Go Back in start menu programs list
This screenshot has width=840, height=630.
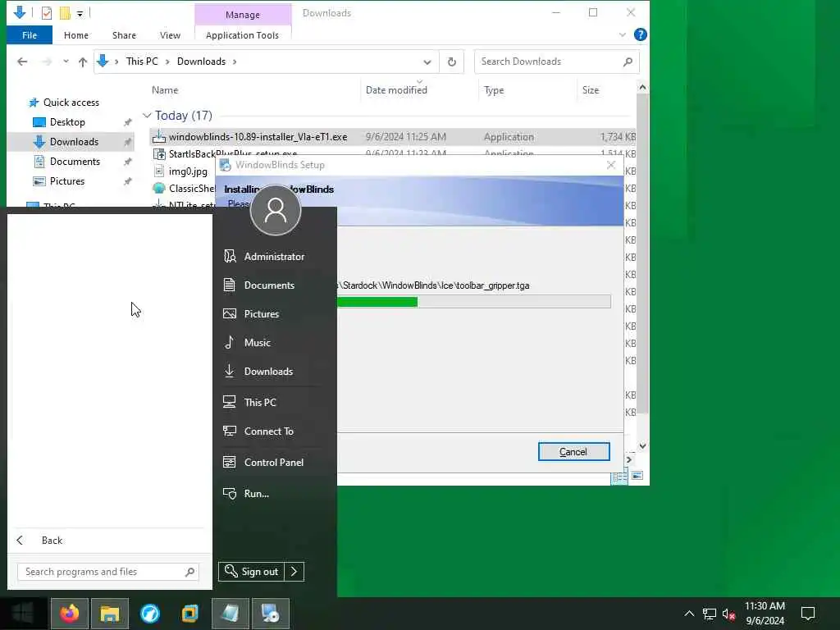click(39, 541)
